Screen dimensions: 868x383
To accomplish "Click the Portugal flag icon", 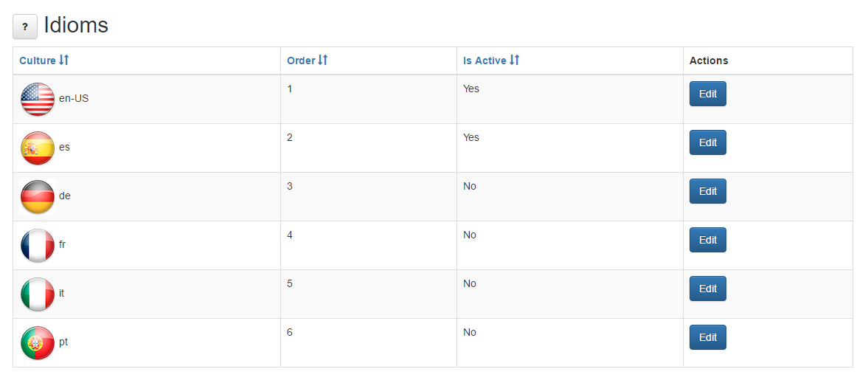I will pyautogui.click(x=38, y=343).
